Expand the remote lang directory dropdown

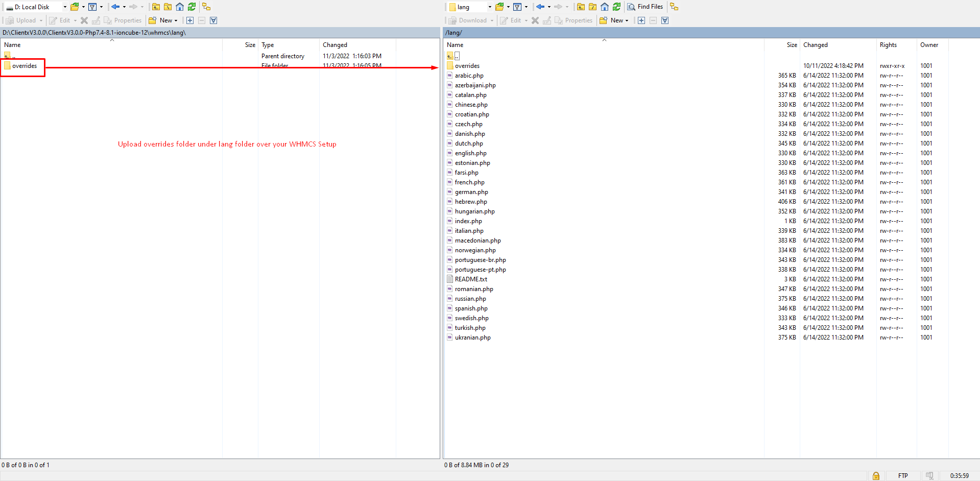coord(490,7)
